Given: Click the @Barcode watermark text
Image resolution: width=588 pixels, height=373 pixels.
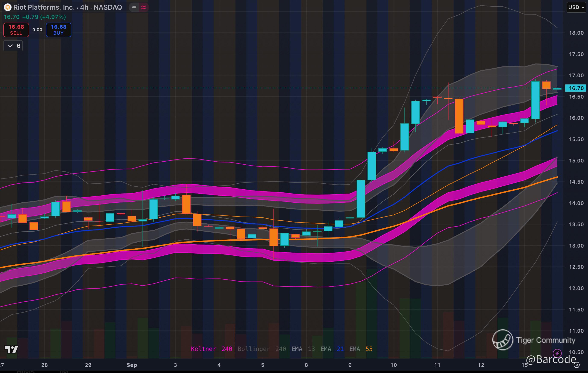Looking at the screenshot, I should [551, 359].
